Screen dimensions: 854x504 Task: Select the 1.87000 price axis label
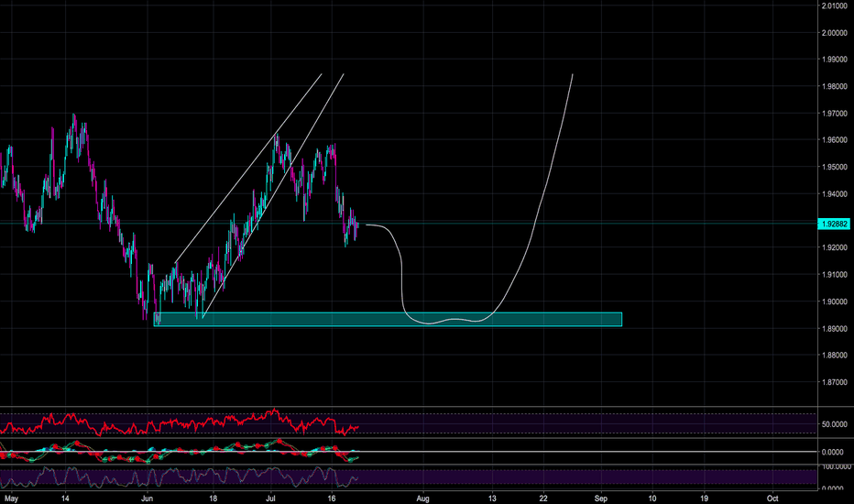point(834,382)
